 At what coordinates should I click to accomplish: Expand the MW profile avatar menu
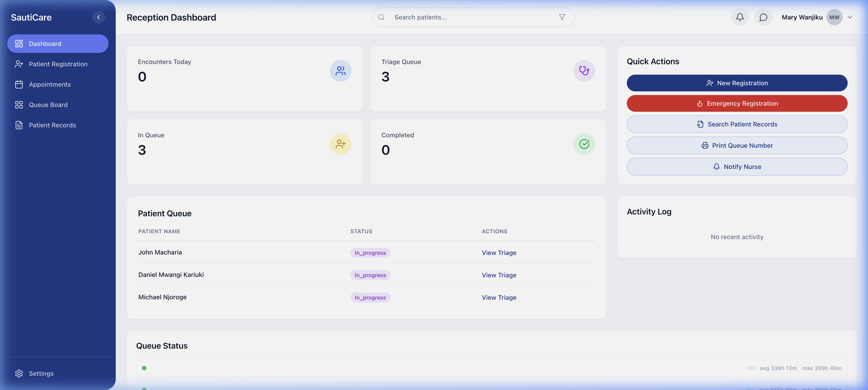point(834,17)
